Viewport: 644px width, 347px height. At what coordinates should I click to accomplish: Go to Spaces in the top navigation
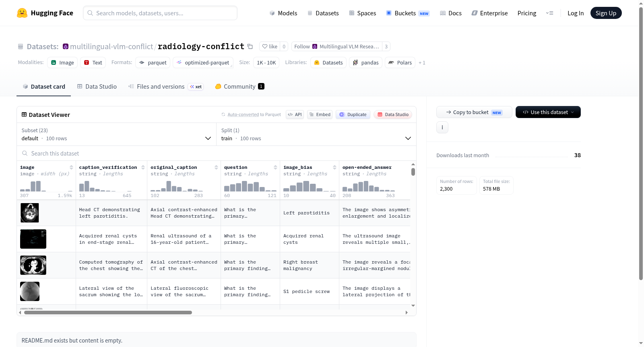pos(363,13)
